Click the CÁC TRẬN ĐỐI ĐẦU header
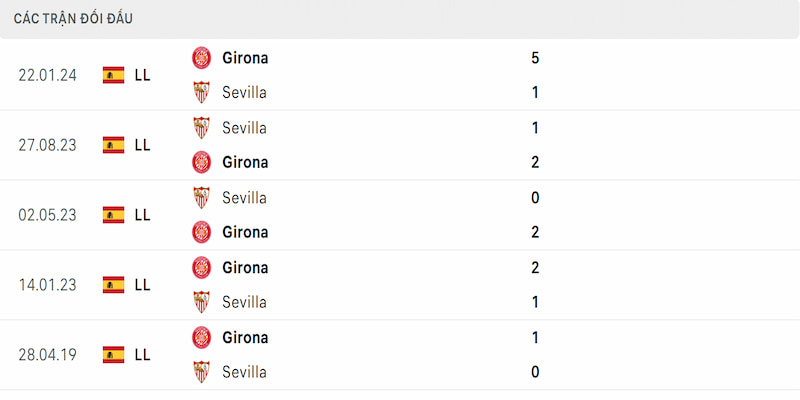Screen dimensions: 800x400 coord(73,18)
